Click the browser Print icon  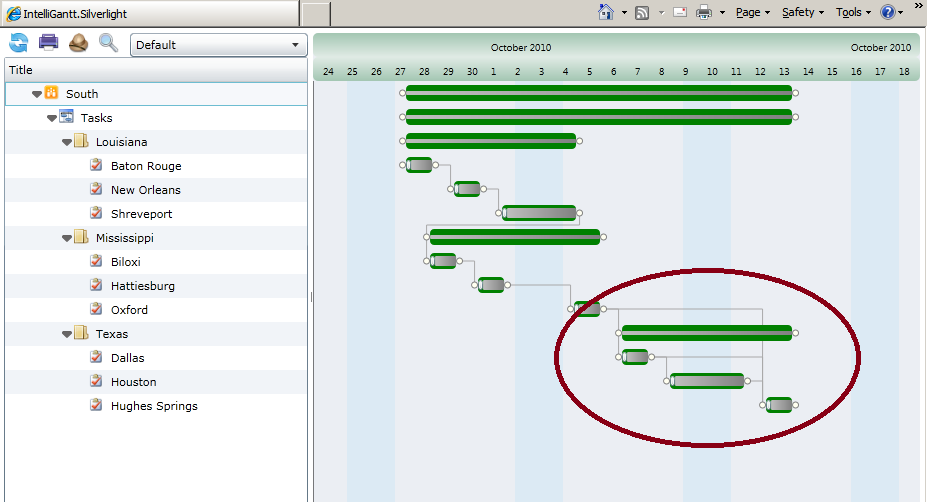coord(704,12)
